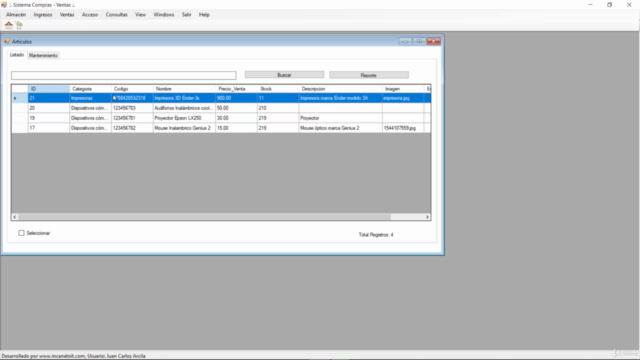
Task: Click the Proyector description cell
Action: point(340,118)
